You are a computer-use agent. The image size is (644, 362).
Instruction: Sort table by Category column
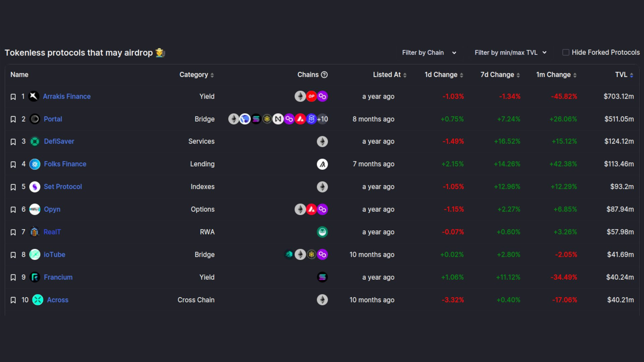click(197, 75)
